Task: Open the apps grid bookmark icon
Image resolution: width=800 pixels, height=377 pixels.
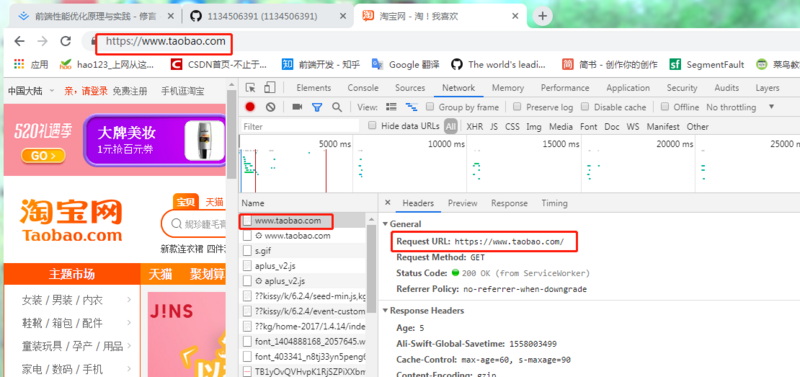Action: click(x=19, y=64)
